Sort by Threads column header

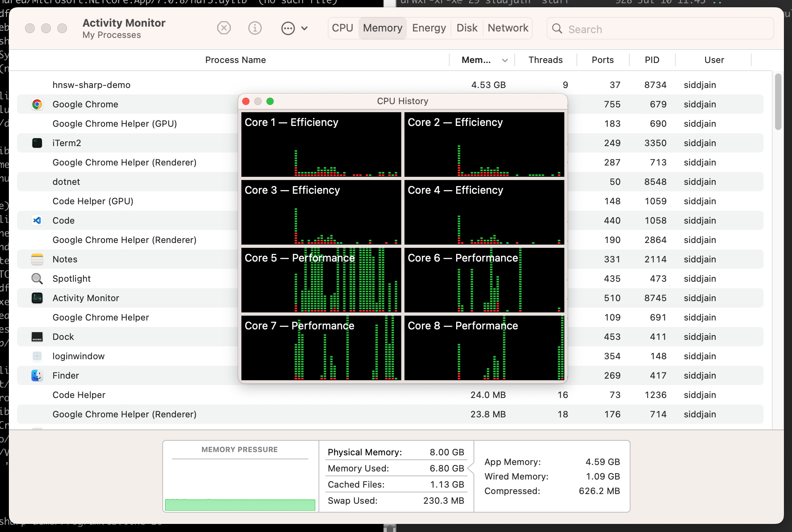pos(545,60)
